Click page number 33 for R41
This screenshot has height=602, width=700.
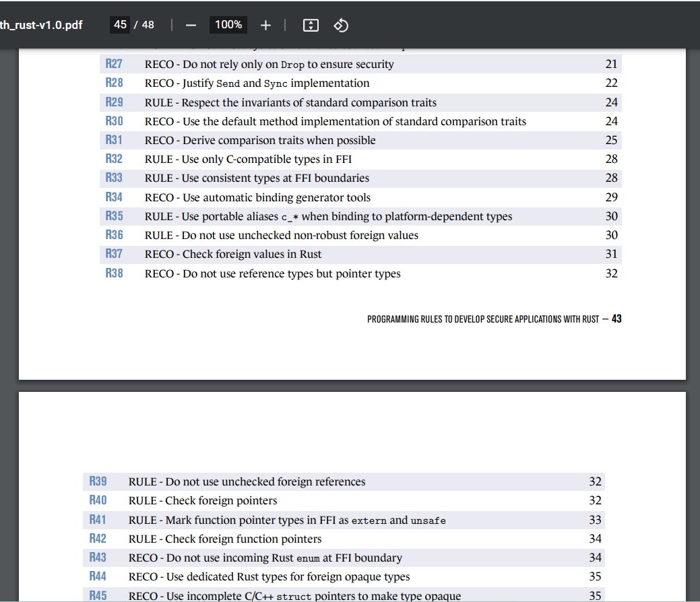pos(595,520)
